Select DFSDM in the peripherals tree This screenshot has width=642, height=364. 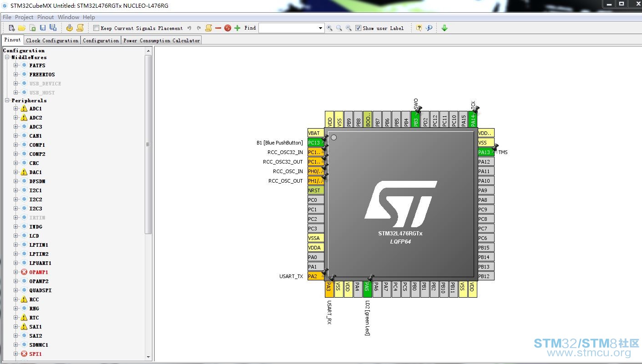37,181
